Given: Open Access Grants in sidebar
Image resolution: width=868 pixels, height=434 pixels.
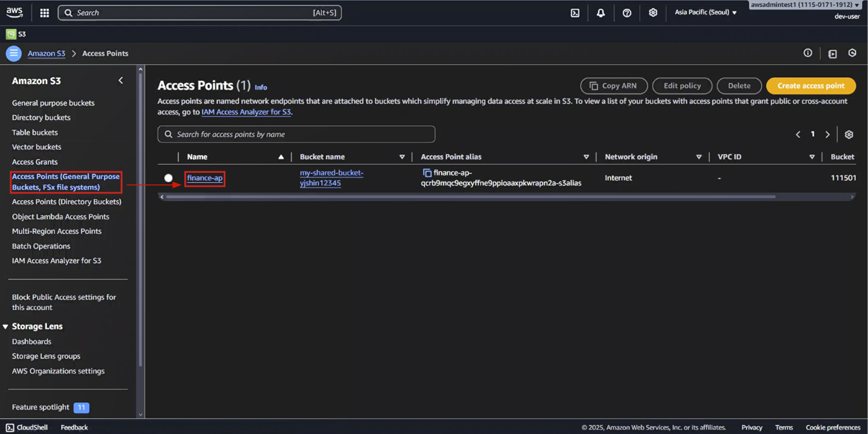Looking at the screenshot, I should 35,162.
